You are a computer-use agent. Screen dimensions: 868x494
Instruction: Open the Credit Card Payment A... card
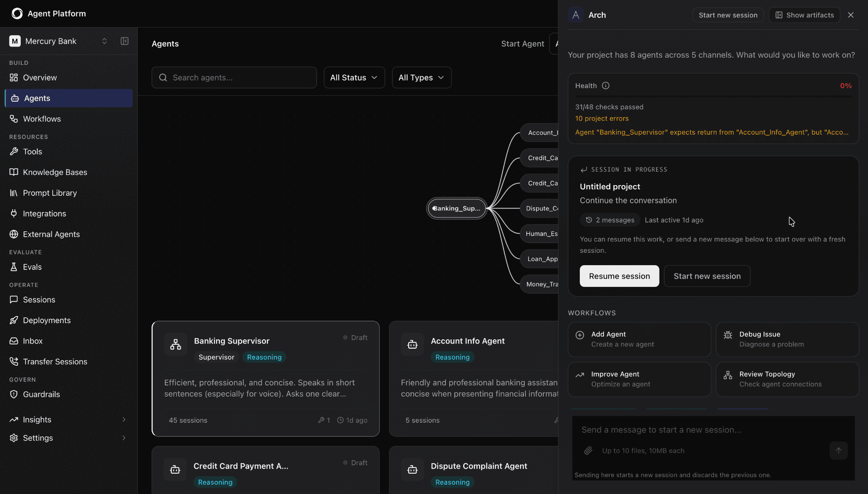click(266, 470)
